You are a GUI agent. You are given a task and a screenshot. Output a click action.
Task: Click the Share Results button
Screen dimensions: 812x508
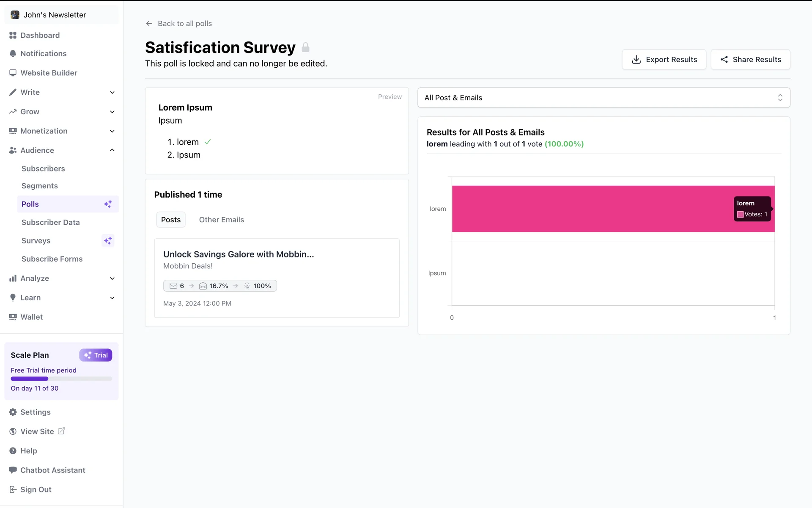click(750, 60)
